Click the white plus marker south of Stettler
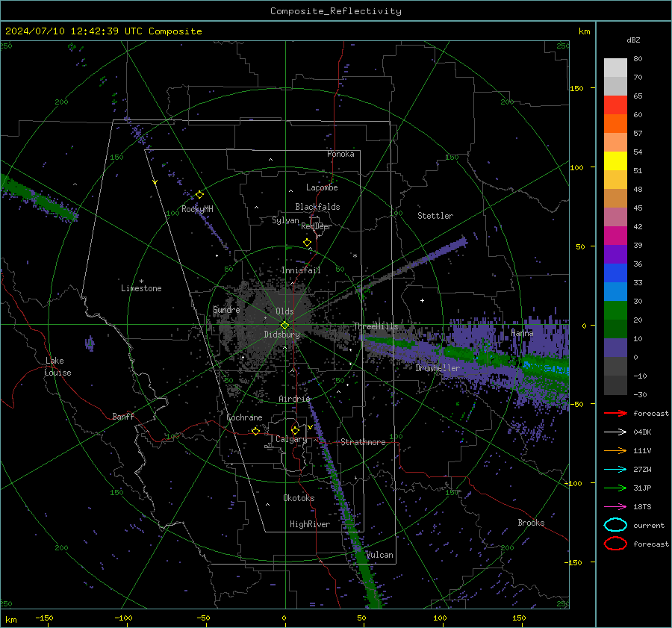Screen dimensions: 672x628 pos(422,300)
